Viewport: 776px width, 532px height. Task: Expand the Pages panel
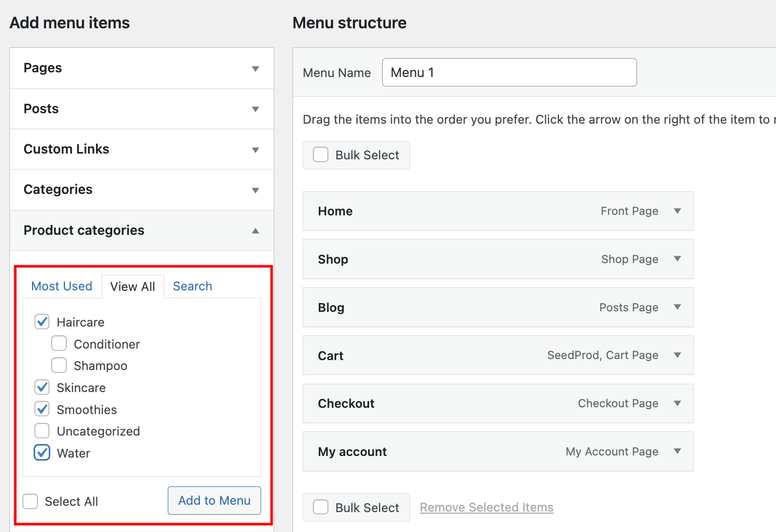pyautogui.click(x=255, y=68)
